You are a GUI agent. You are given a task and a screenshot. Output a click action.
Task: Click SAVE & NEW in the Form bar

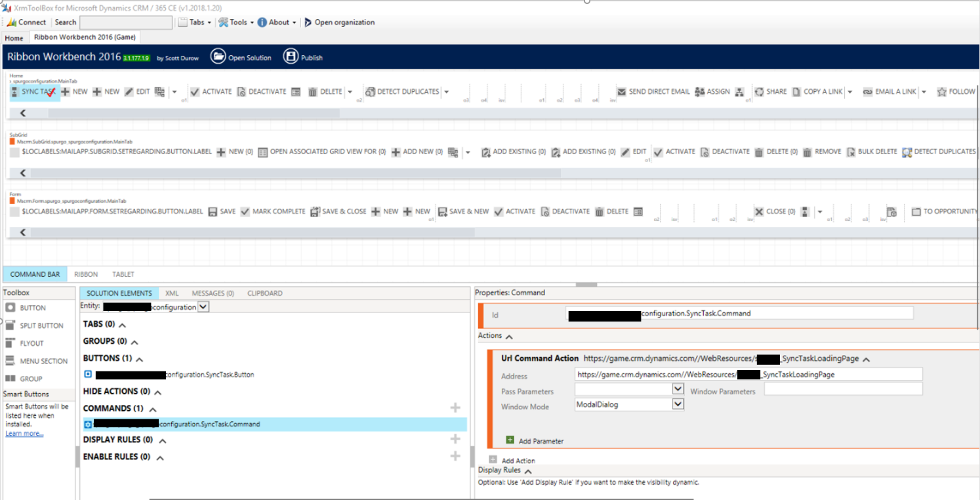click(463, 211)
